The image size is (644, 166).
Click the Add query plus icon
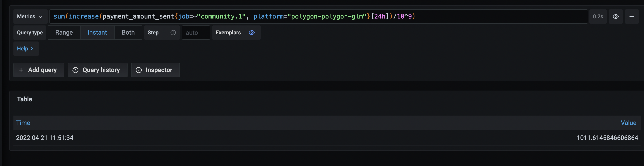(x=21, y=70)
